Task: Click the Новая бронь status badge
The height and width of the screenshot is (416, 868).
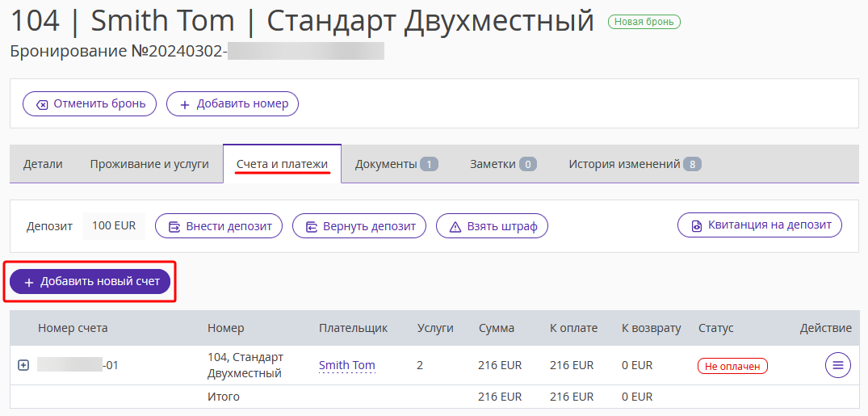Action: (644, 22)
